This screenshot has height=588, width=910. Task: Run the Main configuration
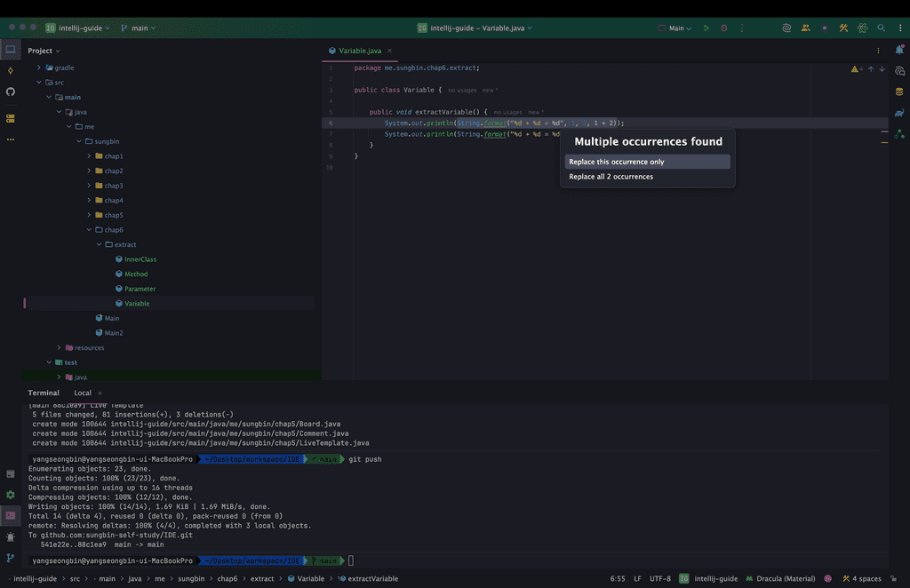coord(706,28)
